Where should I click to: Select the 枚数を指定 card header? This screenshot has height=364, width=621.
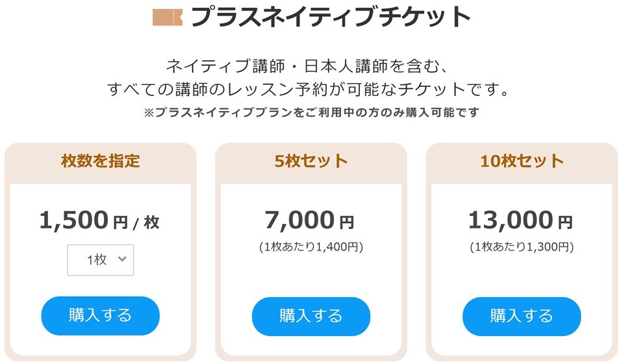coord(100,161)
